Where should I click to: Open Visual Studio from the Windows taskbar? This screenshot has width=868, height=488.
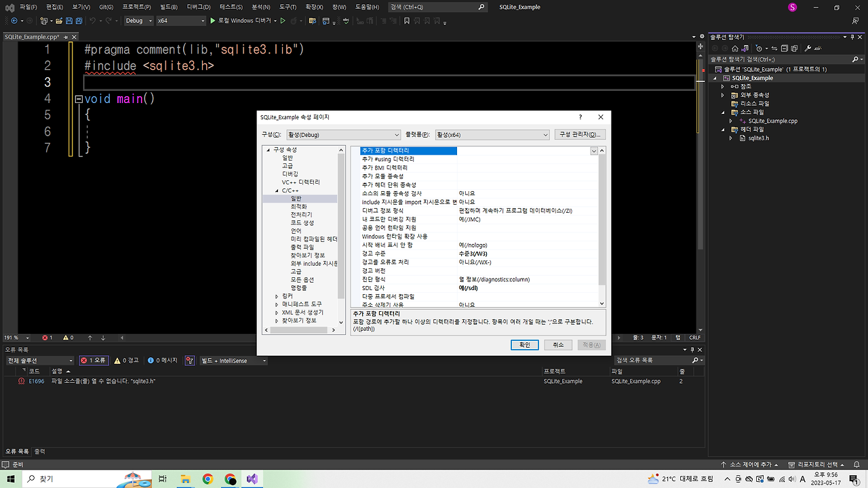[252, 479]
